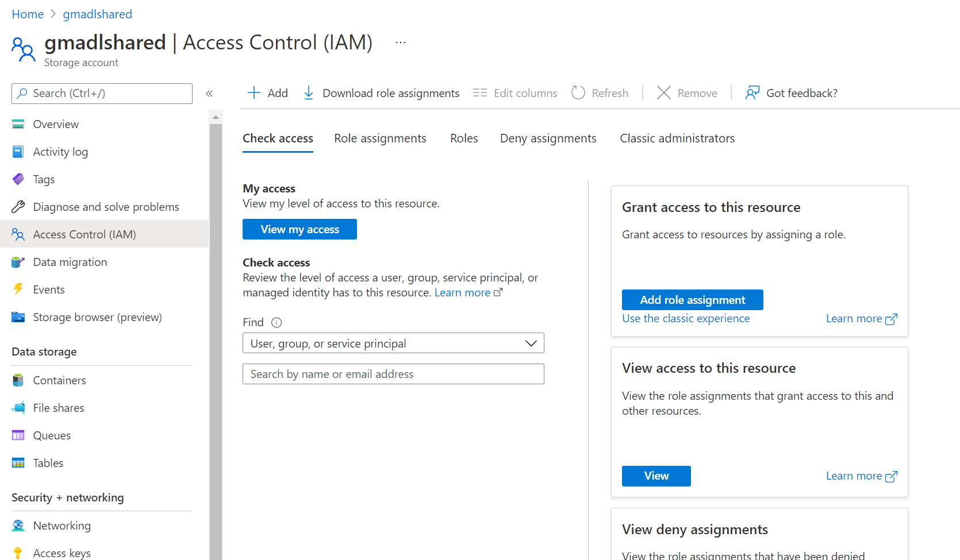
Task: Click the Containers icon
Action: [x=18, y=380]
